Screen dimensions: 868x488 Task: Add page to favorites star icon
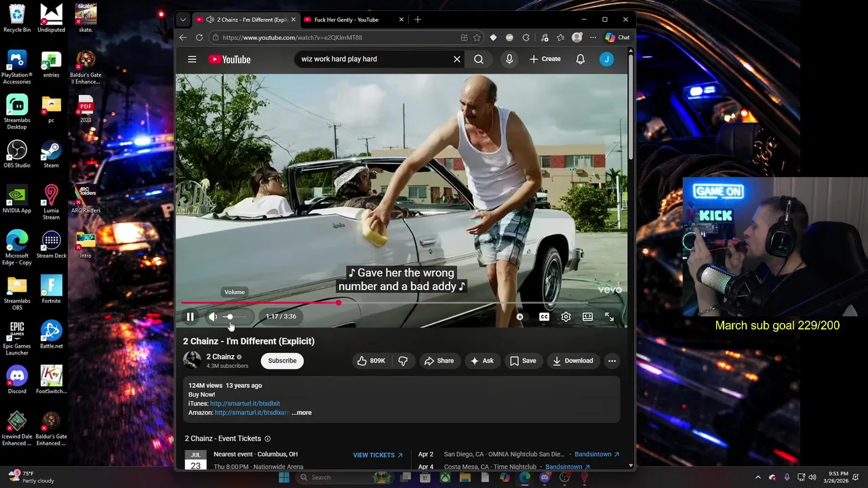click(x=477, y=38)
